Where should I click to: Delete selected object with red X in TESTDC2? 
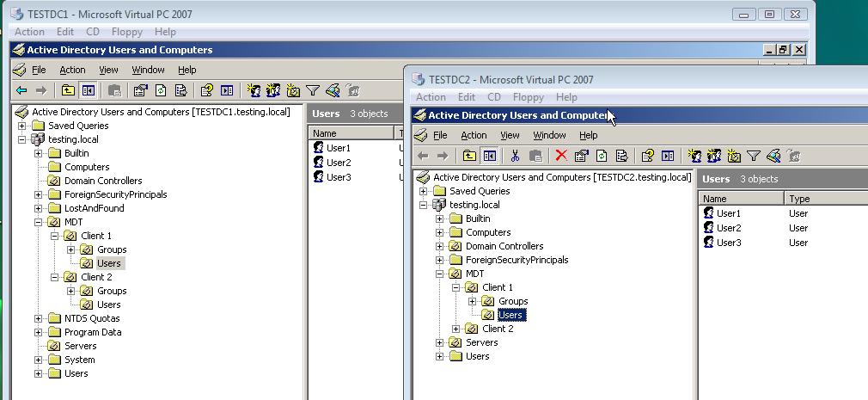tap(561, 157)
